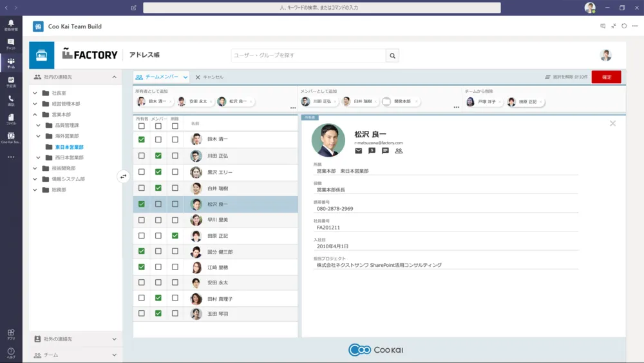Select 西日本営業部 in the department tree
Screen dimensions: 644x363
pos(69,157)
